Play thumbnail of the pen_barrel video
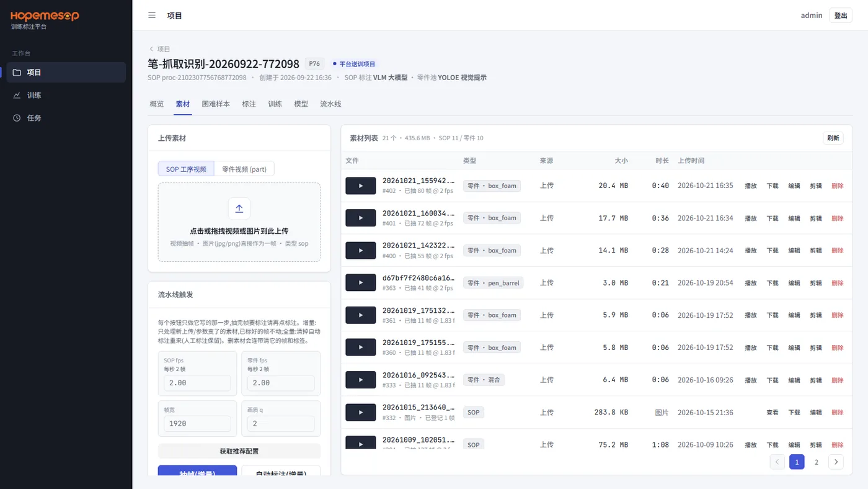The image size is (868, 489). [x=361, y=282]
